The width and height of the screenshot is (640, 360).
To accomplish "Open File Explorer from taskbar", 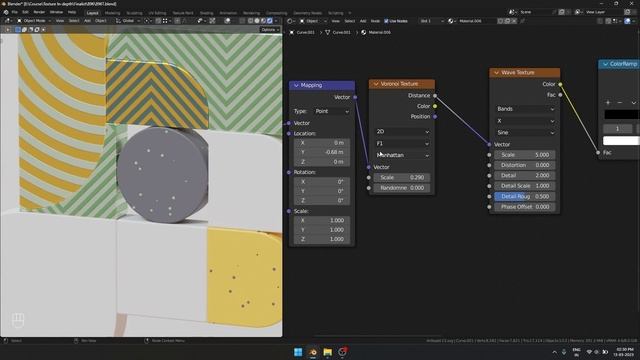I will tap(328, 352).
